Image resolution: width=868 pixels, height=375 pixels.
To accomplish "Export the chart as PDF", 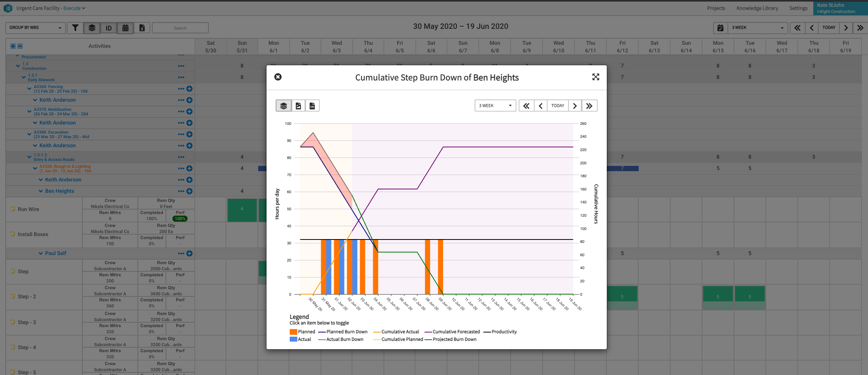I will click(298, 106).
